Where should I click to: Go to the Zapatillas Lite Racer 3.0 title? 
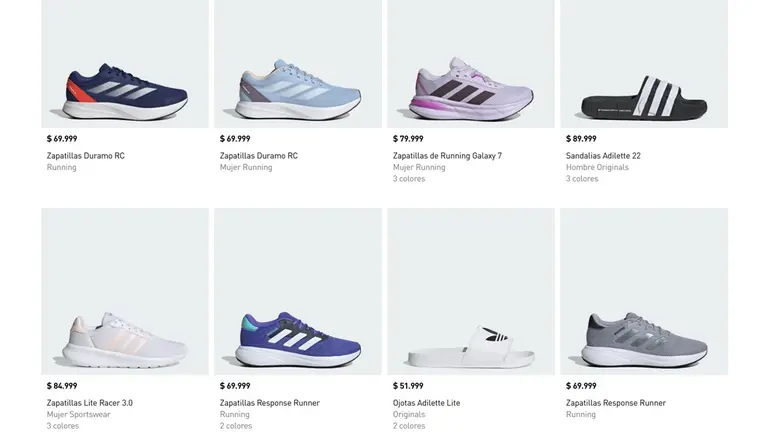pos(89,403)
